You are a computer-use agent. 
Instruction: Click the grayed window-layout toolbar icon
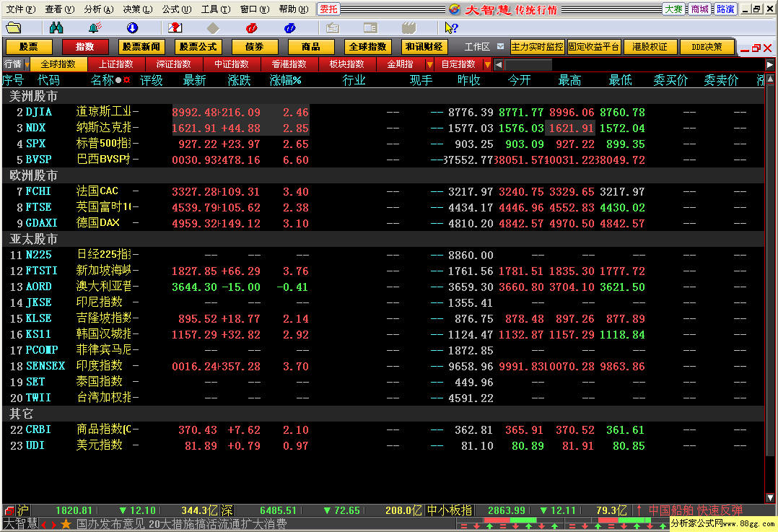(370, 27)
